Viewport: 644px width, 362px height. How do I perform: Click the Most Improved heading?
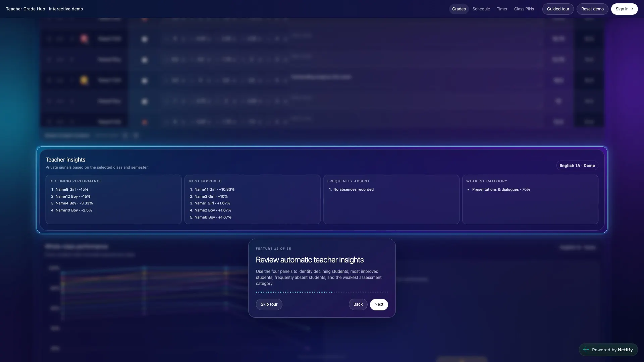(205, 181)
